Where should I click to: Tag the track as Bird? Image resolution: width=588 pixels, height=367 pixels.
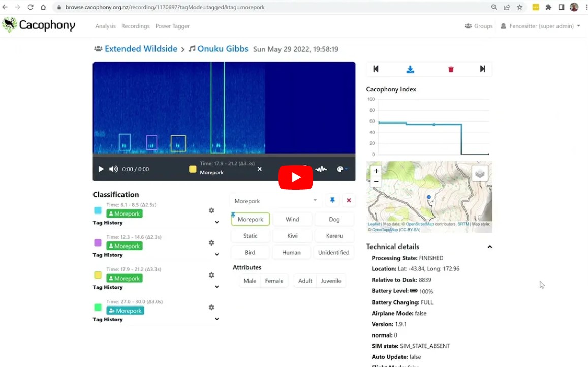point(250,252)
